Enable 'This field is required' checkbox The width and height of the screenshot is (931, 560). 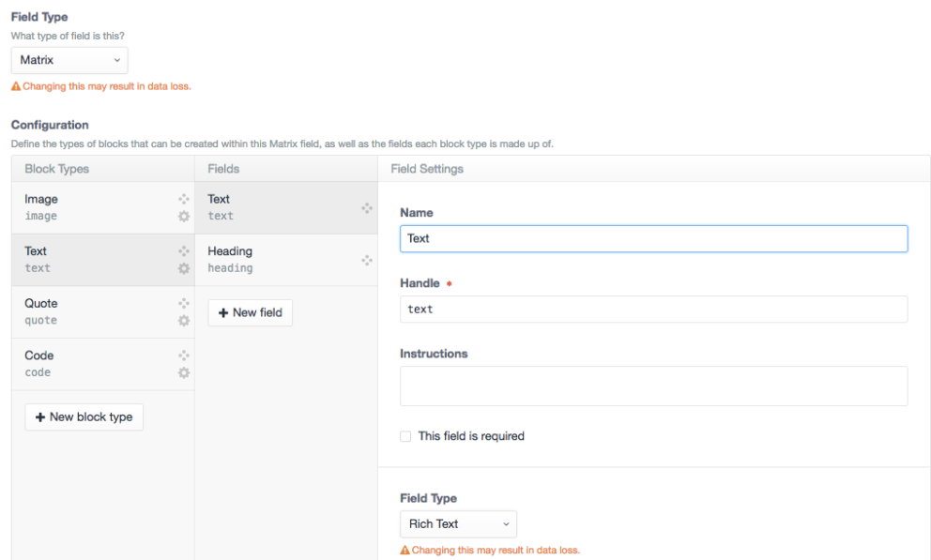coord(405,436)
